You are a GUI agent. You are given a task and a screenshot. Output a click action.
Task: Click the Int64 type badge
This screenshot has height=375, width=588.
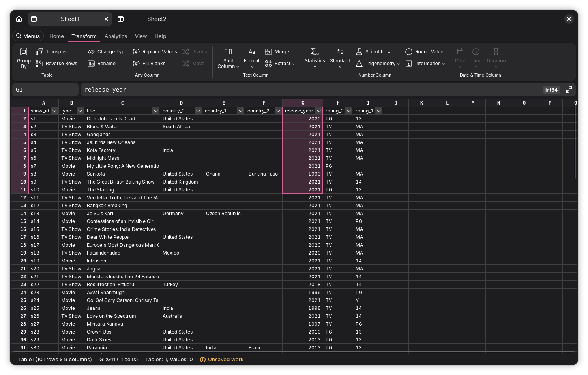click(x=551, y=90)
